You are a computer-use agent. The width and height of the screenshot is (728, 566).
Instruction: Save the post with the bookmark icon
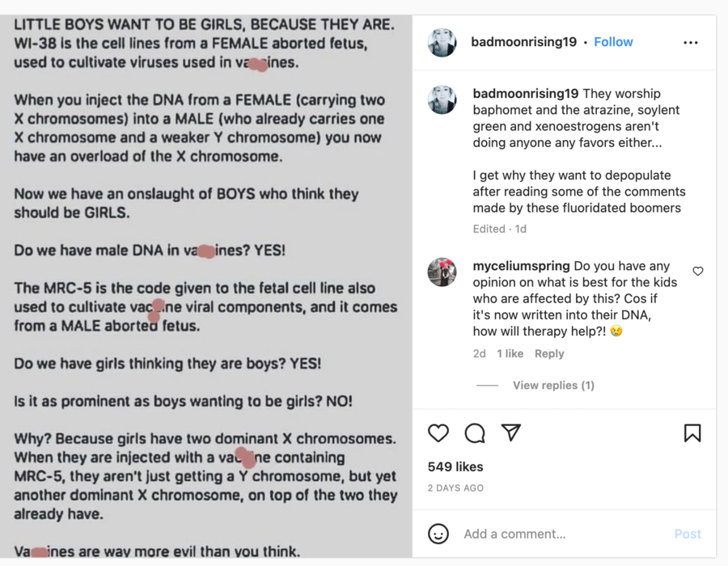click(692, 433)
